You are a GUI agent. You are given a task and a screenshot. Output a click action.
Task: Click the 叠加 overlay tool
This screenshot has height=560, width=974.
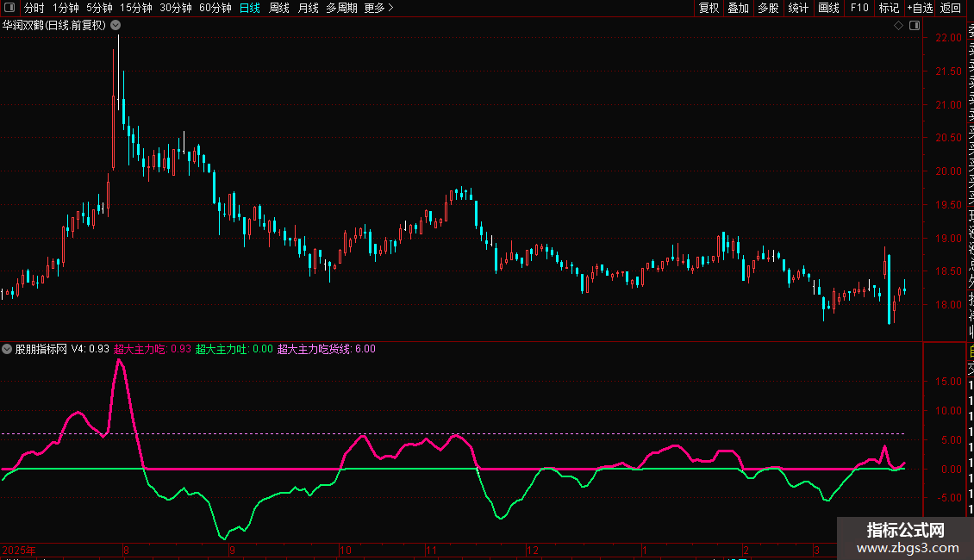738,8
